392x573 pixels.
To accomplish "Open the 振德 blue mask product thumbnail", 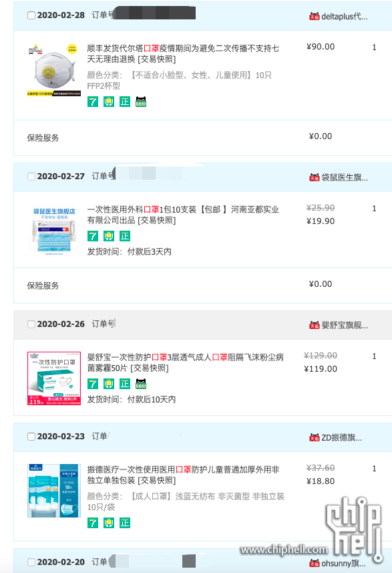I will pyautogui.click(x=54, y=491).
